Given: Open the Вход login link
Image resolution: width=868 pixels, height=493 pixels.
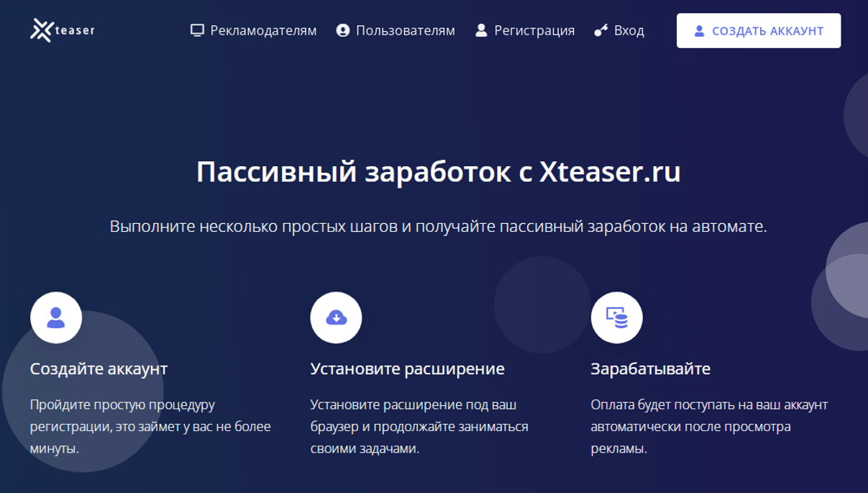Looking at the screenshot, I should (x=619, y=30).
